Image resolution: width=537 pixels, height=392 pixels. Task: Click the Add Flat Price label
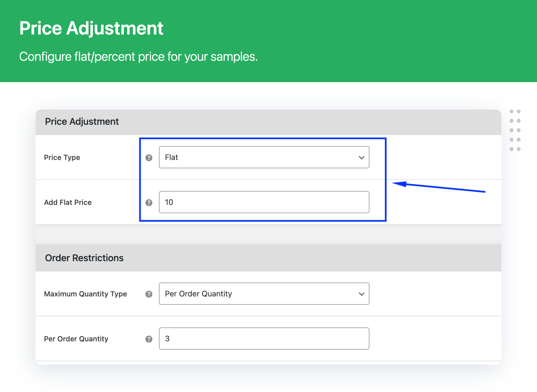(x=68, y=202)
